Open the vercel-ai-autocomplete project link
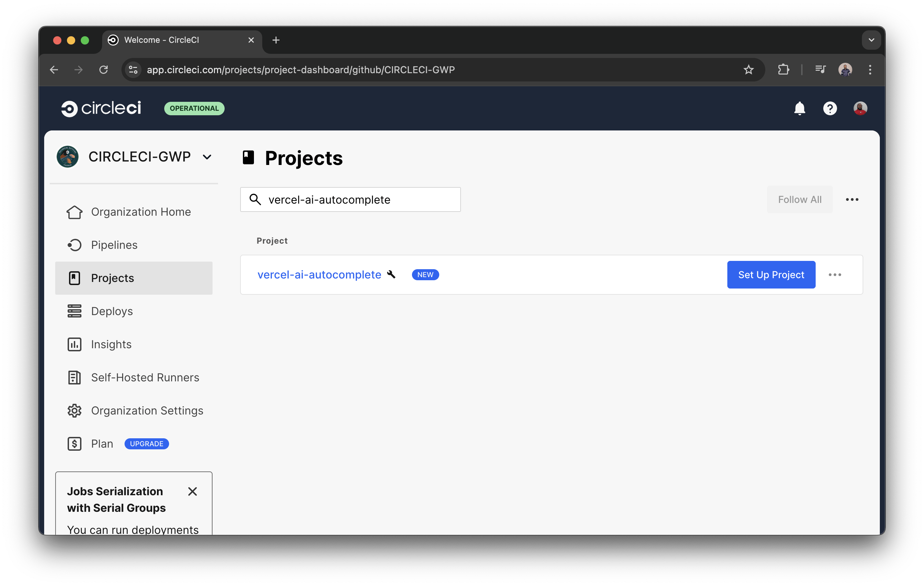This screenshot has width=924, height=586. coord(319,274)
